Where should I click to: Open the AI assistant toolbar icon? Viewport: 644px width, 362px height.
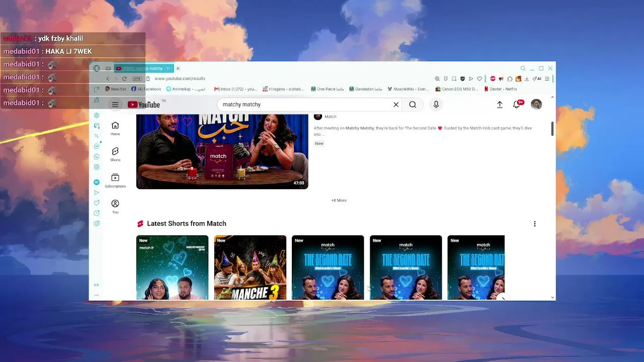537,78
